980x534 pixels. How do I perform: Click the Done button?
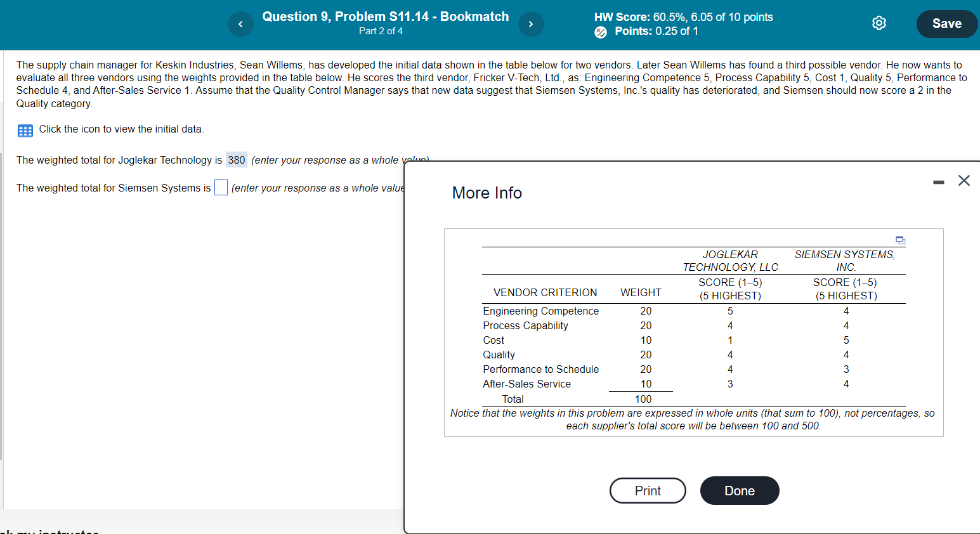pos(740,490)
